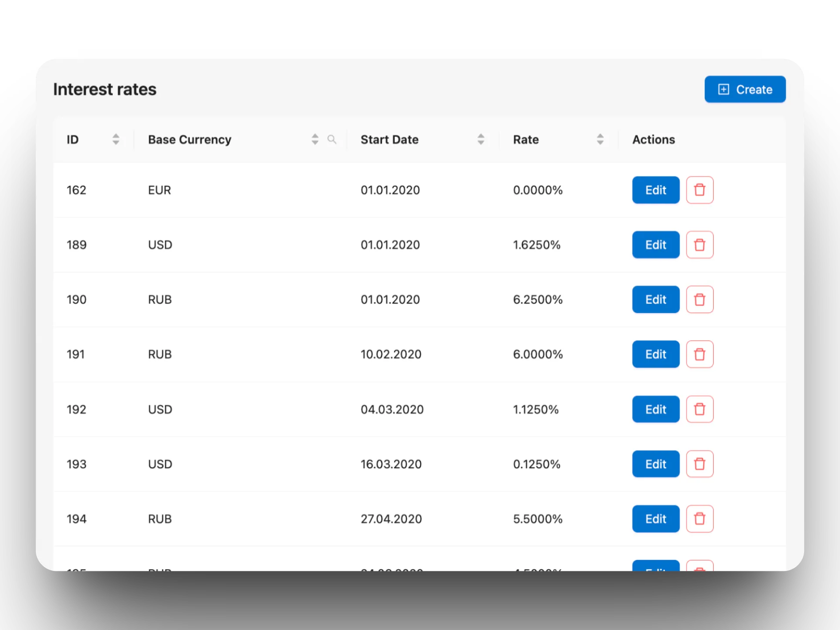
Task: Edit row 191 dated 10.02.2020
Action: point(655,354)
